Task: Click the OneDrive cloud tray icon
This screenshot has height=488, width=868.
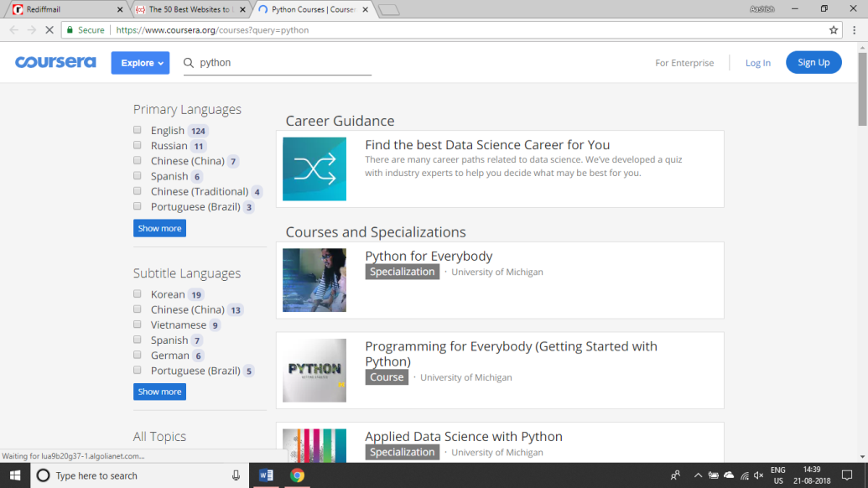Action: (729, 475)
